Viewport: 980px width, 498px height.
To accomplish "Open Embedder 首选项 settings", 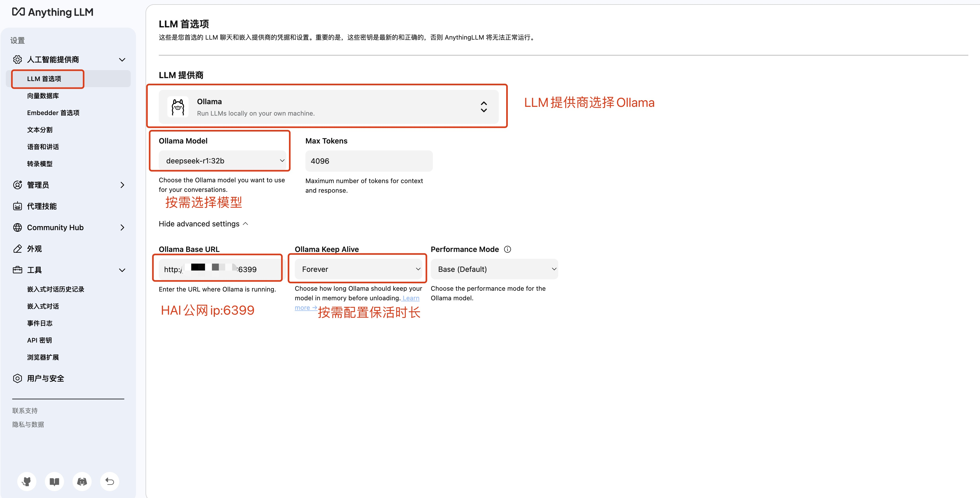I will (53, 113).
